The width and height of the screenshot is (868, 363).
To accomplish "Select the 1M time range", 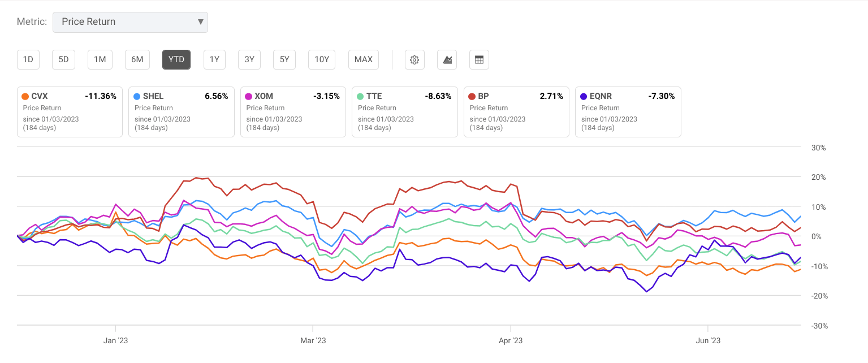I will 100,59.
